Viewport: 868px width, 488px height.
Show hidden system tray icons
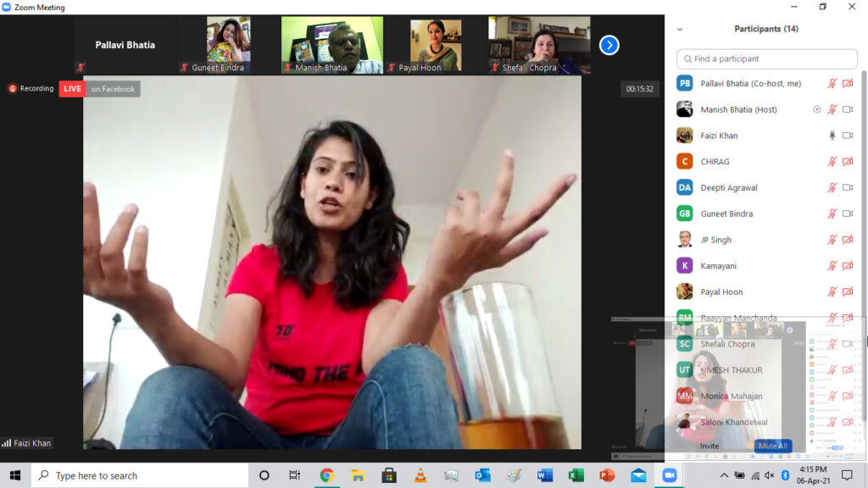pos(724,475)
